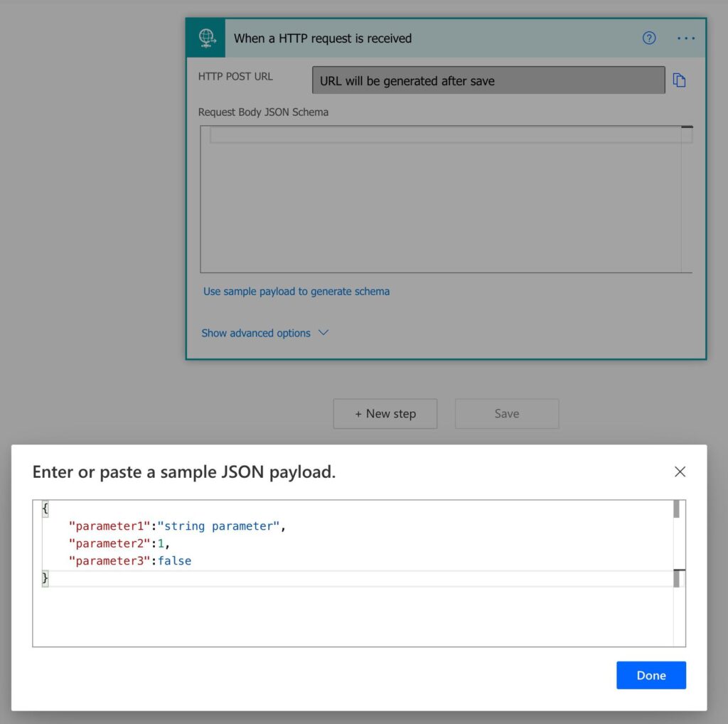Click the Save button

pyautogui.click(x=506, y=413)
